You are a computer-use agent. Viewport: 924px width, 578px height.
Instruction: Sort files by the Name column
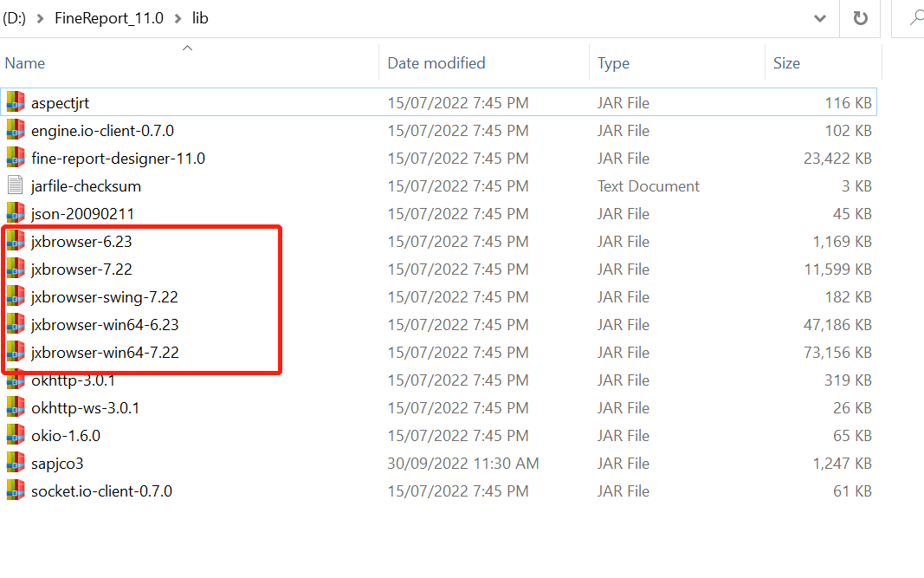coord(25,63)
